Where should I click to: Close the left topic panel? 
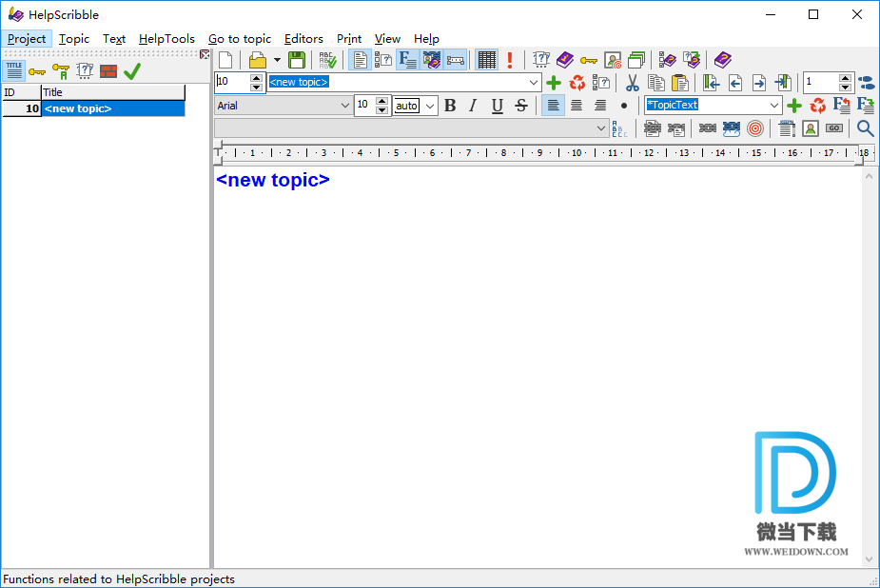pyautogui.click(x=205, y=54)
